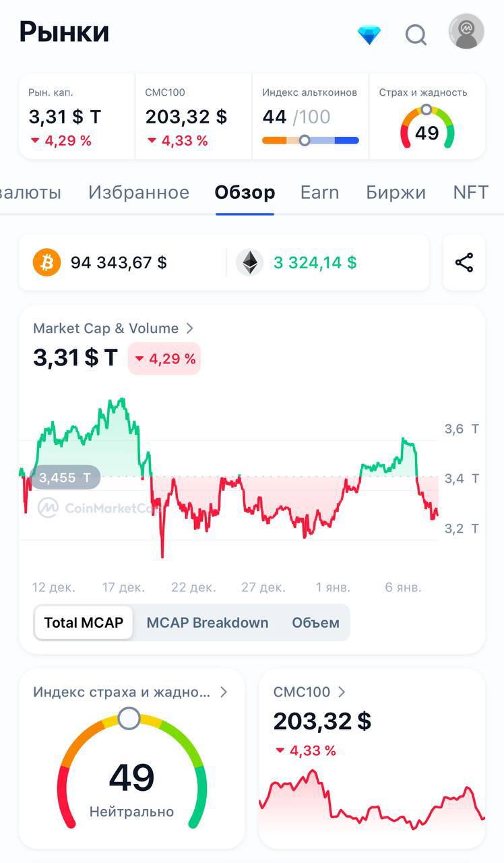
Task: Click the Индекс альткоинов slider bar
Action: pyautogui.click(x=310, y=140)
